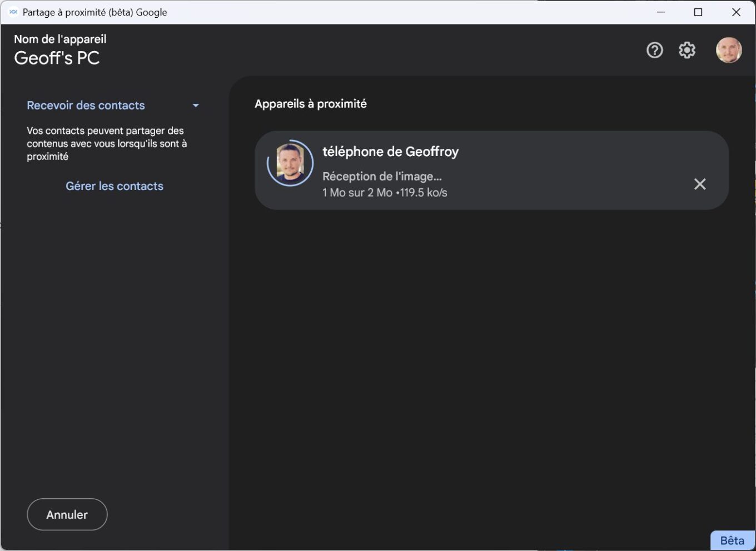Click the window title Partage à proximité

(x=95, y=12)
